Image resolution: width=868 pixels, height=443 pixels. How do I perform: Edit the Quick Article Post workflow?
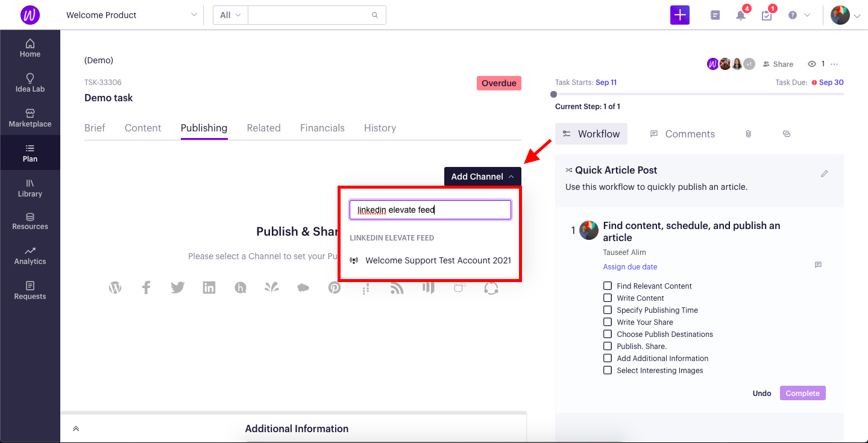click(x=824, y=174)
